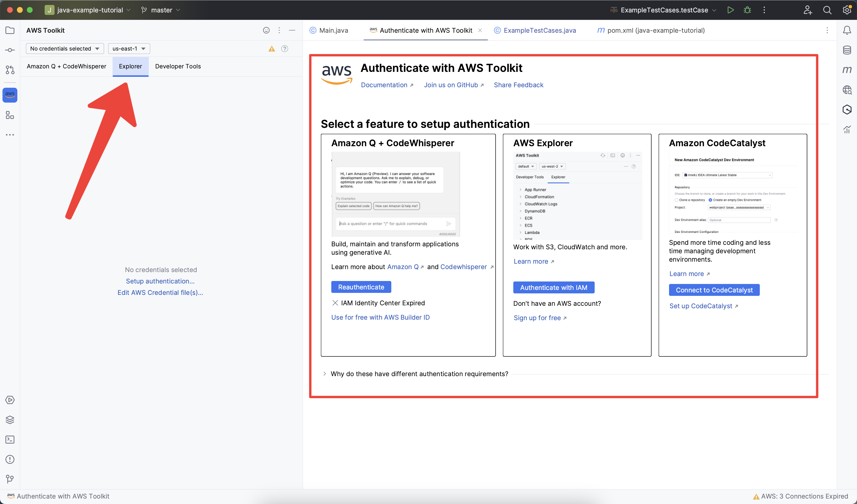Open the Build layers icon in left sidebar
The image size is (857, 504).
coord(10,420)
